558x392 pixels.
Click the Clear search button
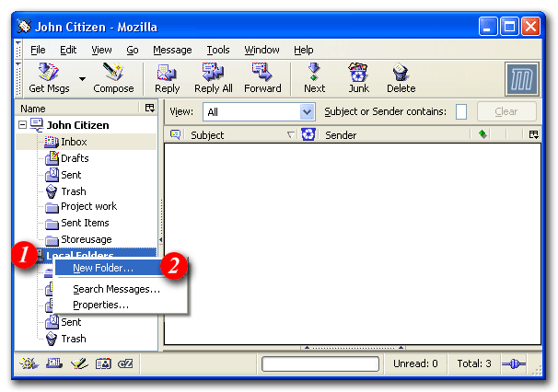pyautogui.click(x=506, y=111)
